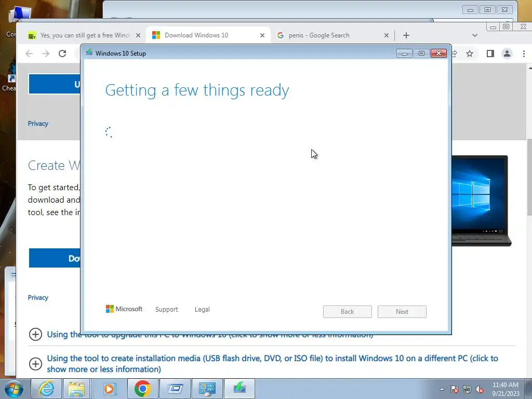
Task: Click the Back button in Setup
Action: point(348,312)
